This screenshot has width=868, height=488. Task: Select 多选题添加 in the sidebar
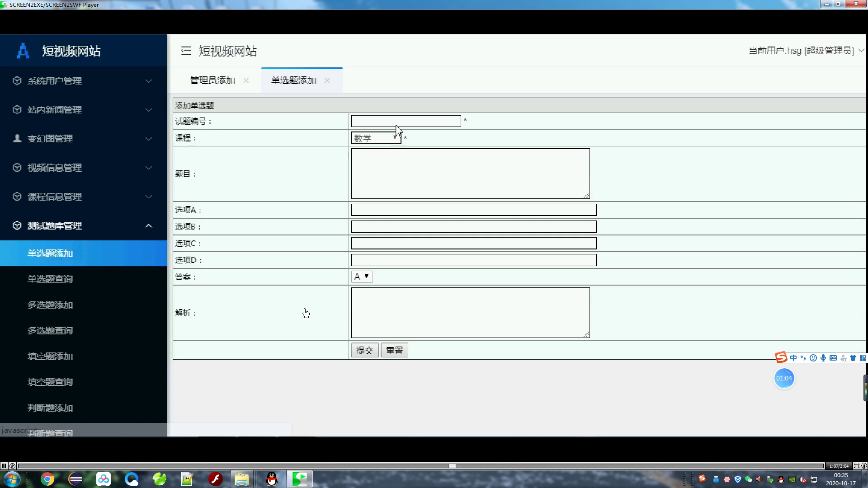point(84,305)
